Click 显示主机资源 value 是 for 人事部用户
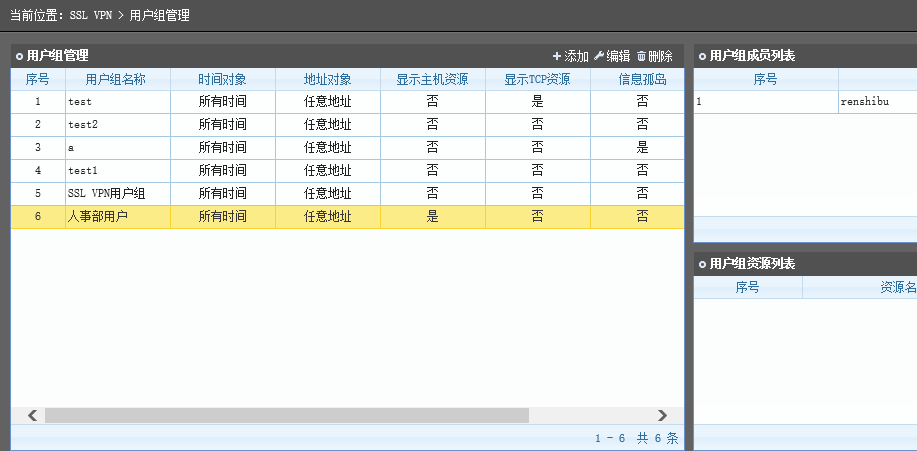The height and width of the screenshot is (451, 917). click(432, 216)
